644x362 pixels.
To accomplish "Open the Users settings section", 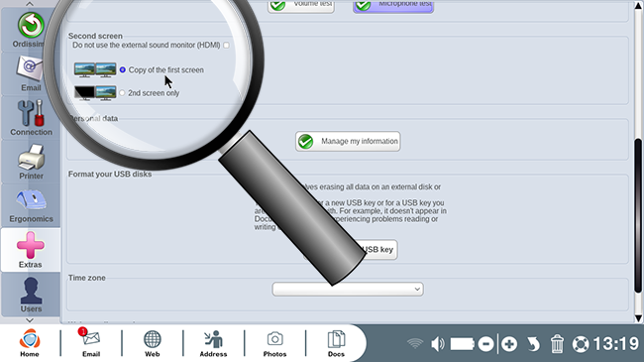I will click(x=31, y=294).
